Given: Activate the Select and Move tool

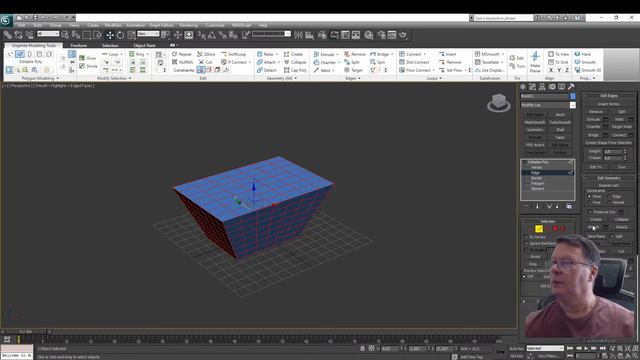Looking at the screenshot, I should click(110, 35).
